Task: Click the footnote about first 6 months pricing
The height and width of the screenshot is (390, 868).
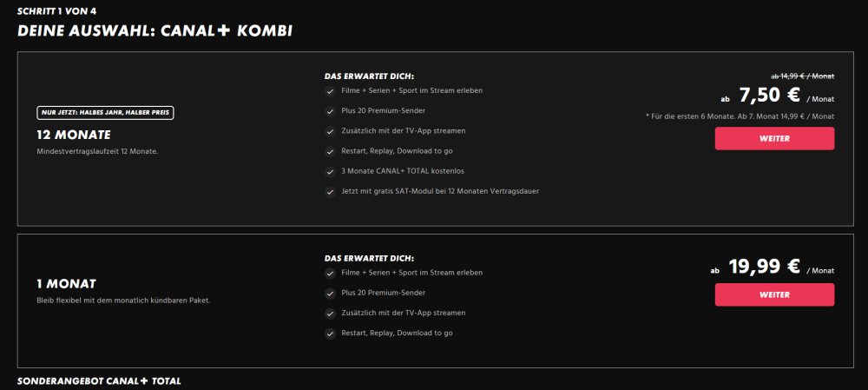Action: click(740, 116)
